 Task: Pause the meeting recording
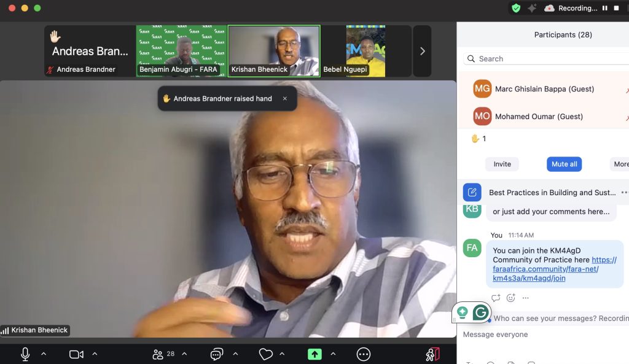(x=604, y=8)
